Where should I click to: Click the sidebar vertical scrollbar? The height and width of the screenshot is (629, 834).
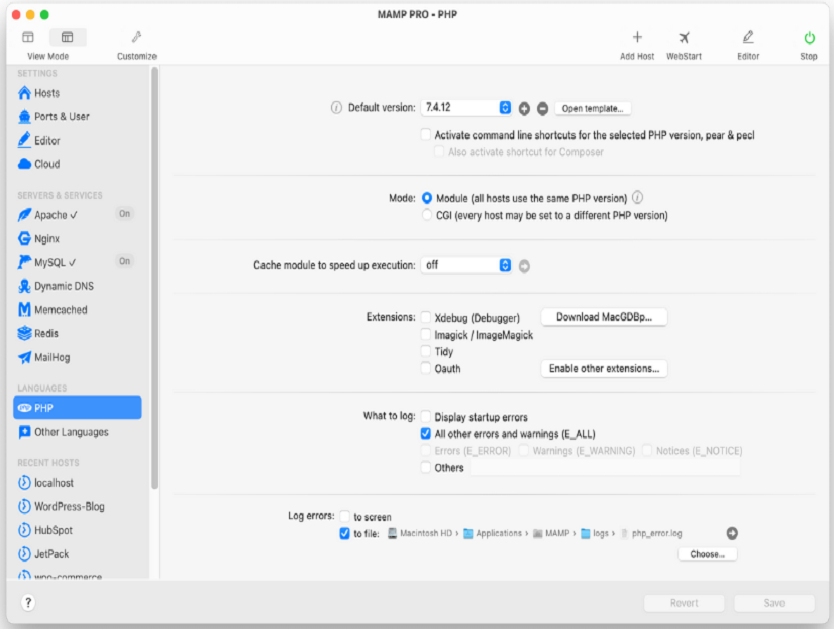[154, 278]
